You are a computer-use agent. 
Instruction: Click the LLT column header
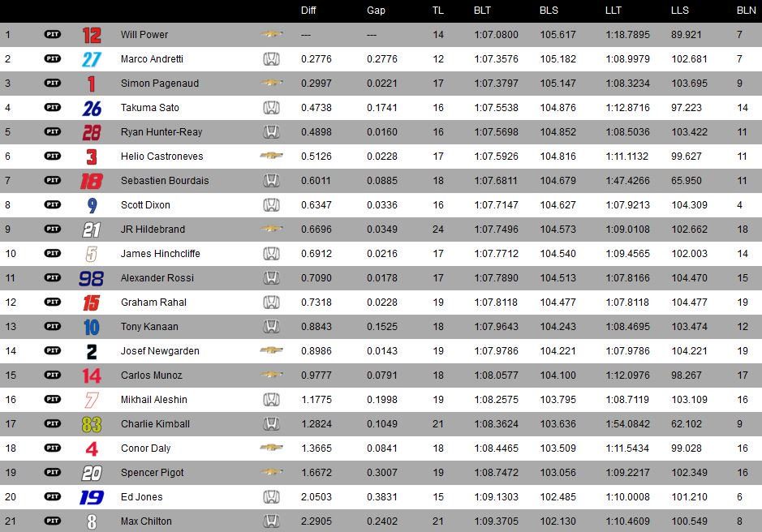pos(613,11)
